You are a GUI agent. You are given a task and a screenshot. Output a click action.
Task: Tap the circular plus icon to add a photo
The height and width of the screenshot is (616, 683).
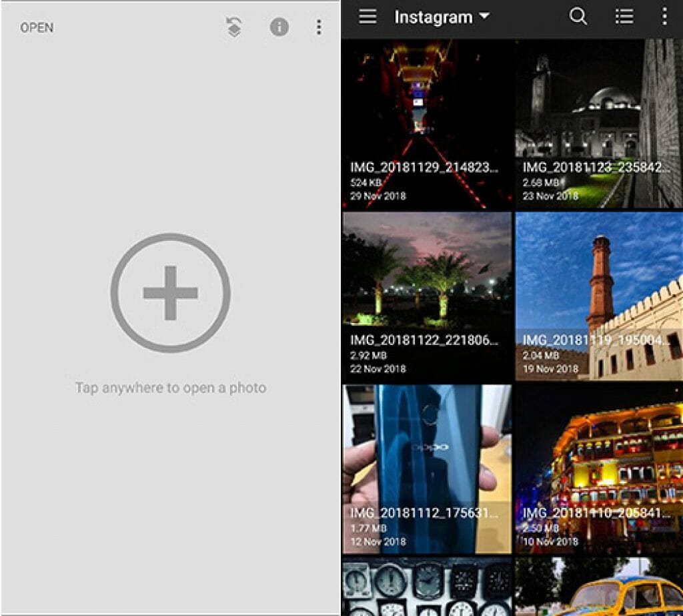click(x=169, y=294)
